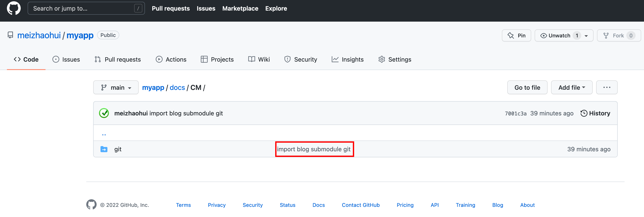
Task: Open the Status footer link
Action: point(287,205)
